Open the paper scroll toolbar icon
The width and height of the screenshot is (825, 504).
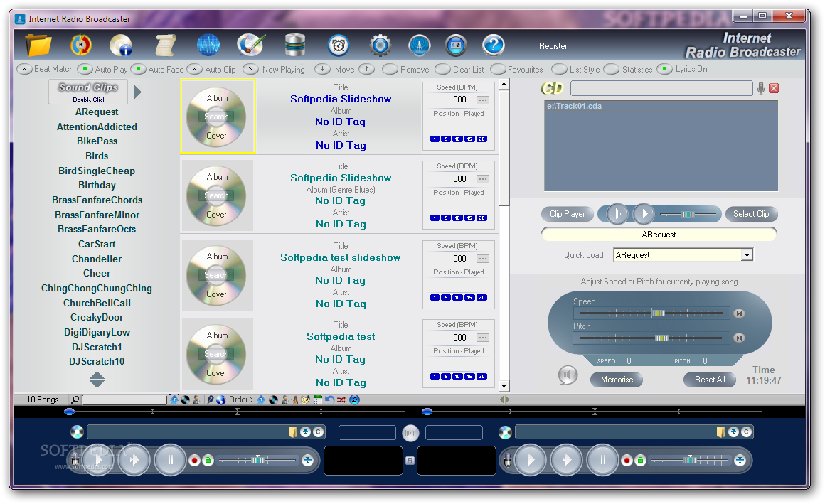[x=165, y=45]
